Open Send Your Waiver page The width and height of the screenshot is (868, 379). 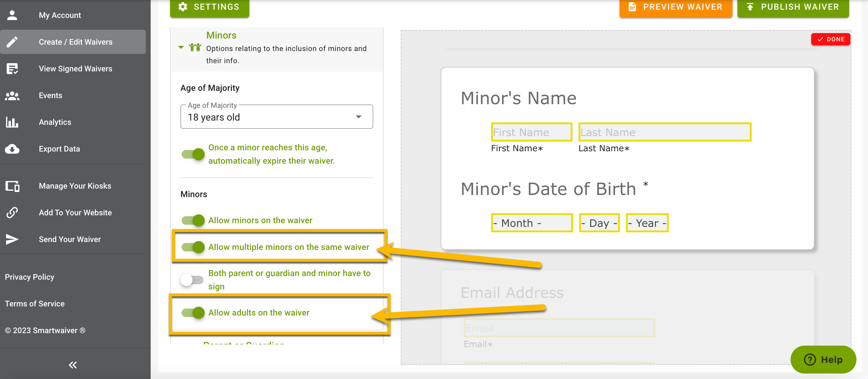[x=73, y=239]
